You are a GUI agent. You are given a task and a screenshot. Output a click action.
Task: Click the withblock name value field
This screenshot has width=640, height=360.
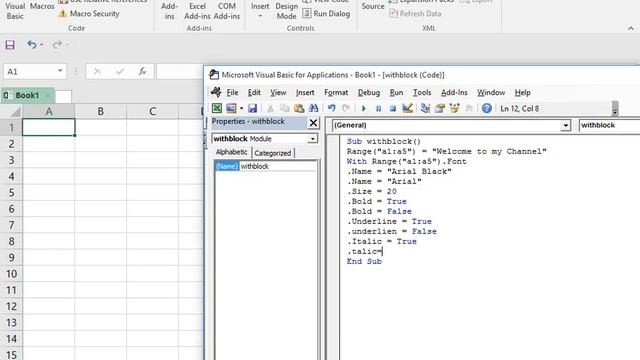coord(278,166)
